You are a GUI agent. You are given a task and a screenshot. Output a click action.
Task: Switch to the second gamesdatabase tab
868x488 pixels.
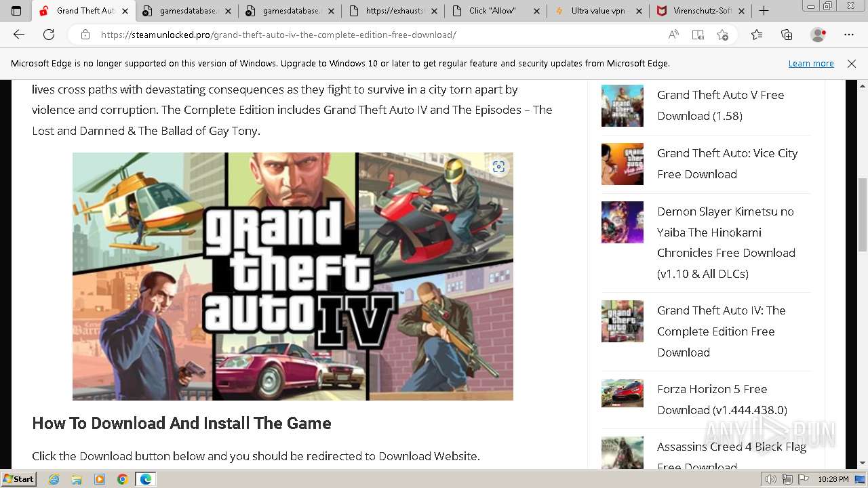[290, 11]
